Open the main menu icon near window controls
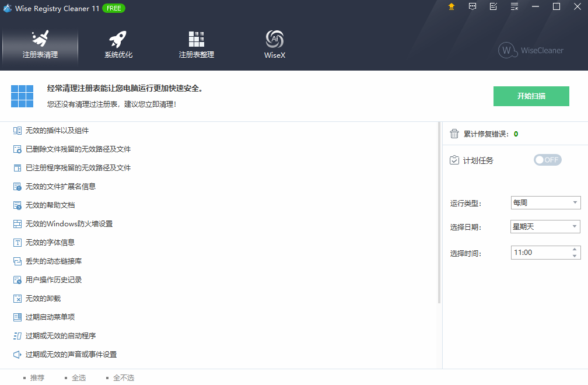The width and height of the screenshot is (588, 385). coord(514,7)
